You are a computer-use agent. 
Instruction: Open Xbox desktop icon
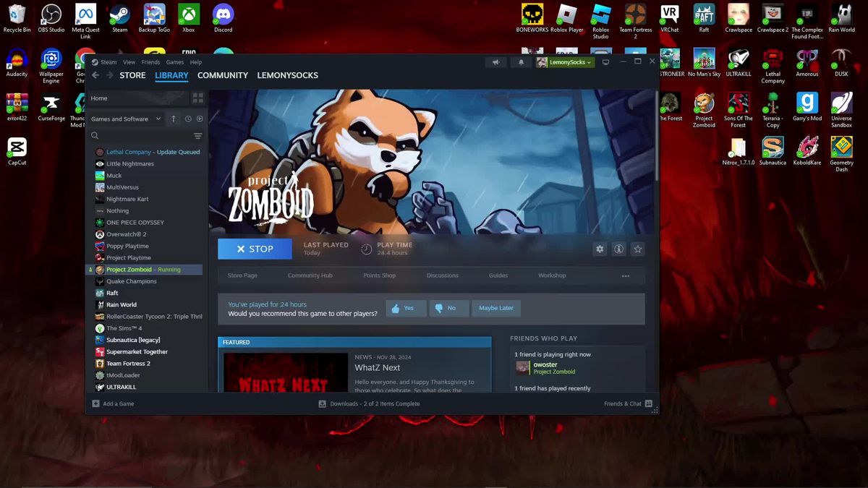(189, 18)
